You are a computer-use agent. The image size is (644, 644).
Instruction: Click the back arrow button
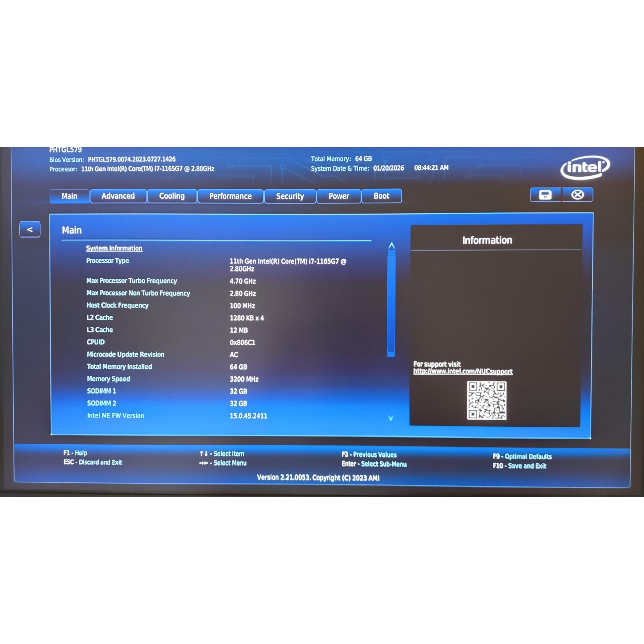click(30, 229)
